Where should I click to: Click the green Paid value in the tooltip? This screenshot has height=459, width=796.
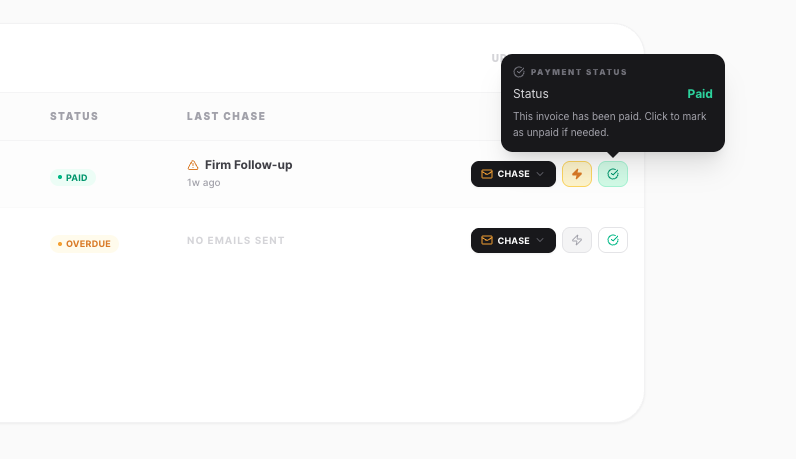tap(699, 94)
